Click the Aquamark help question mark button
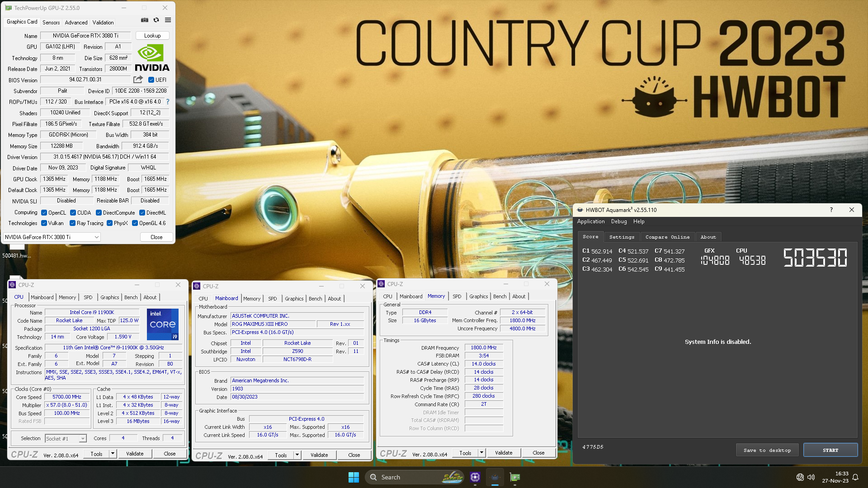Viewport: 868px width, 488px height. pos(831,210)
